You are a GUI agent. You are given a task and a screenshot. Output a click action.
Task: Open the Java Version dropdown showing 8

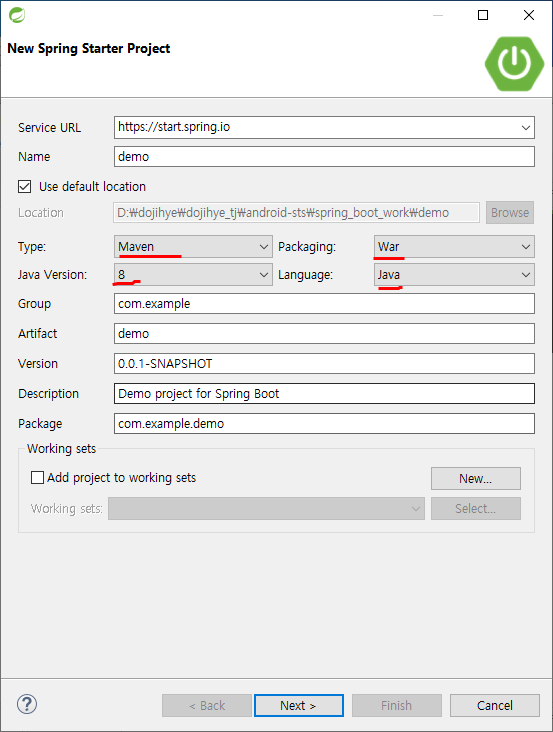pyautogui.click(x=193, y=274)
